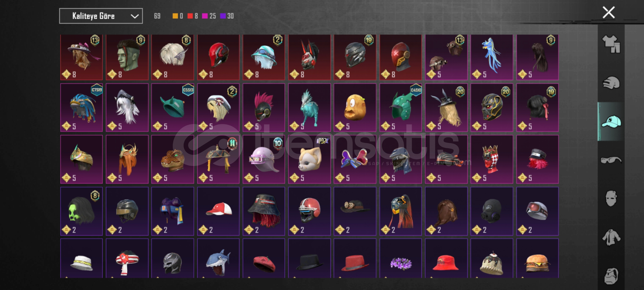
Task: Choose the hamburger hat item
Action: (x=537, y=258)
